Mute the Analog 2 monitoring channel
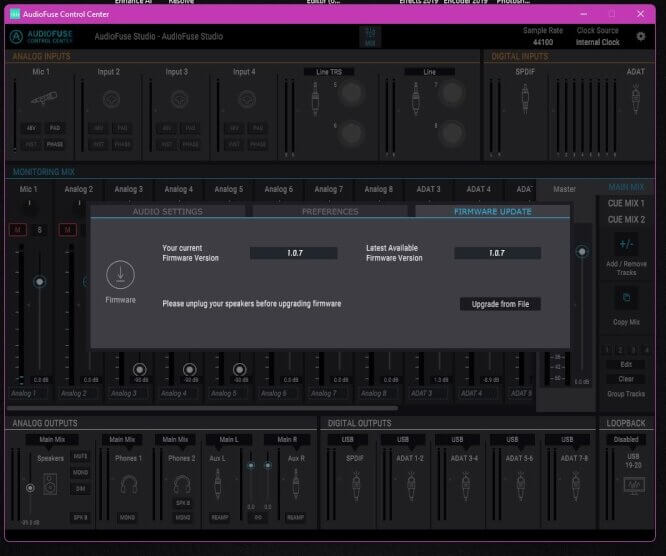The image size is (666, 556). [68, 230]
